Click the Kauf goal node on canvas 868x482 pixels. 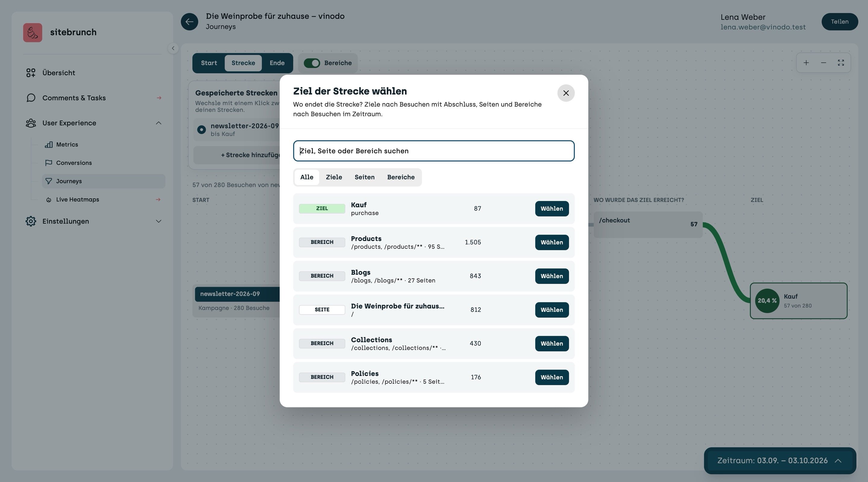(x=798, y=301)
